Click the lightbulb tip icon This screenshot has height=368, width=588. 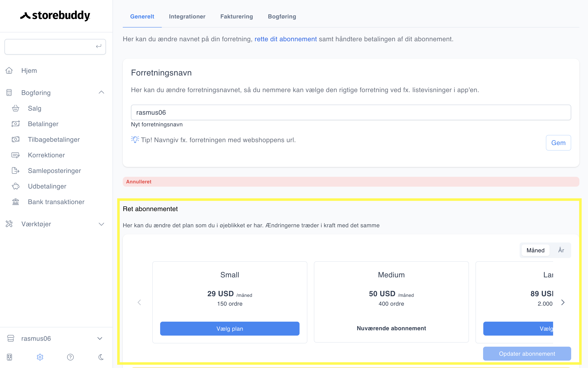pos(135,139)
